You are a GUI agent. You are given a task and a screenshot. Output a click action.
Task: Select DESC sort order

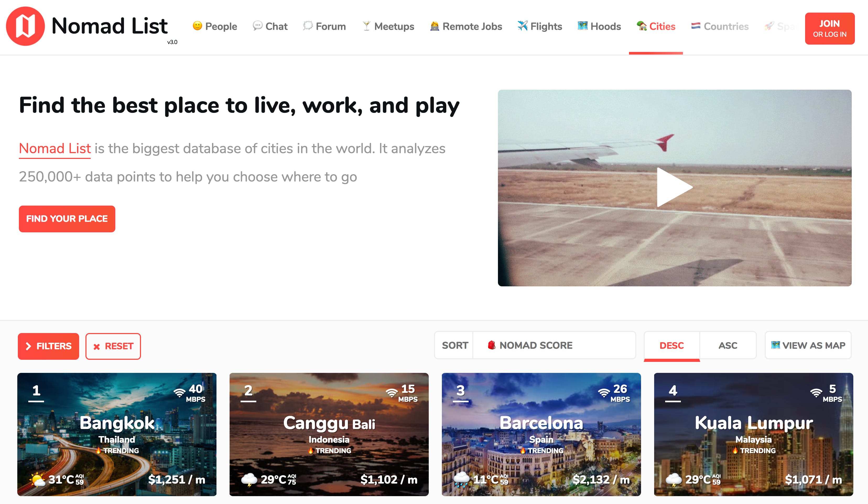click(672, 345)
